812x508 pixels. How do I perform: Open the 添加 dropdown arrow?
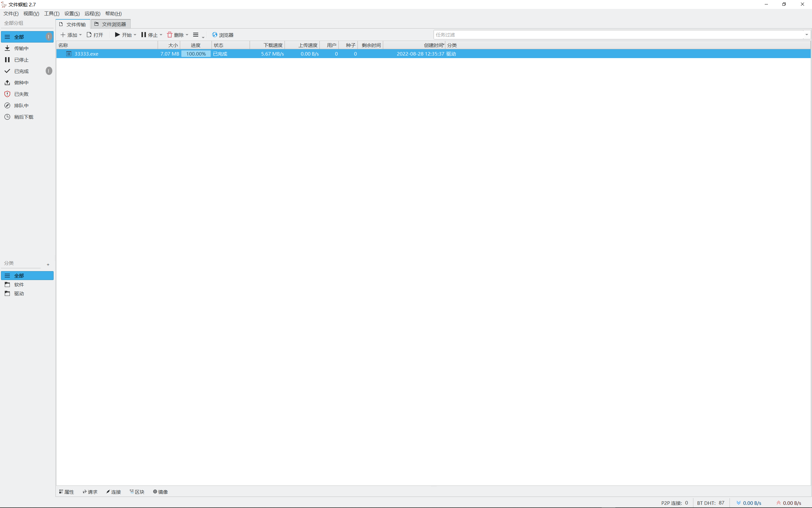81,35
